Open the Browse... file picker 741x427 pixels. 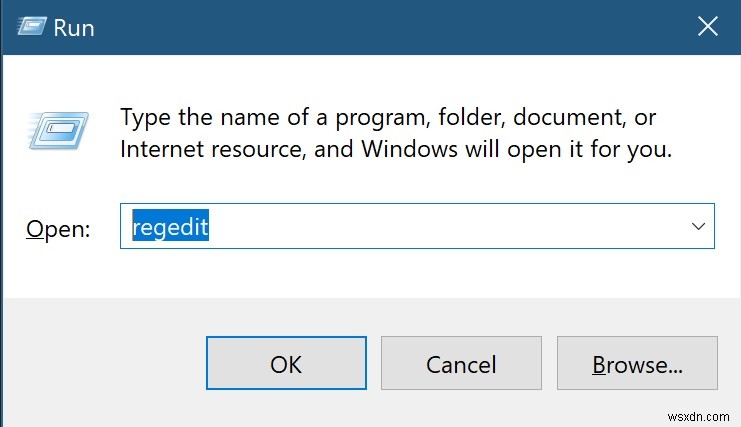pyautogui.click(x=636, y=363)
